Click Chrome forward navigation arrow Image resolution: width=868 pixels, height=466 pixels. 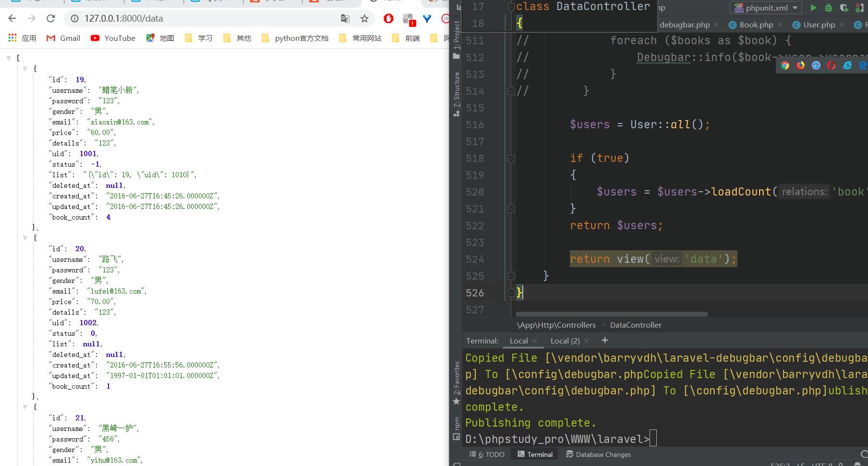point(32,18)
